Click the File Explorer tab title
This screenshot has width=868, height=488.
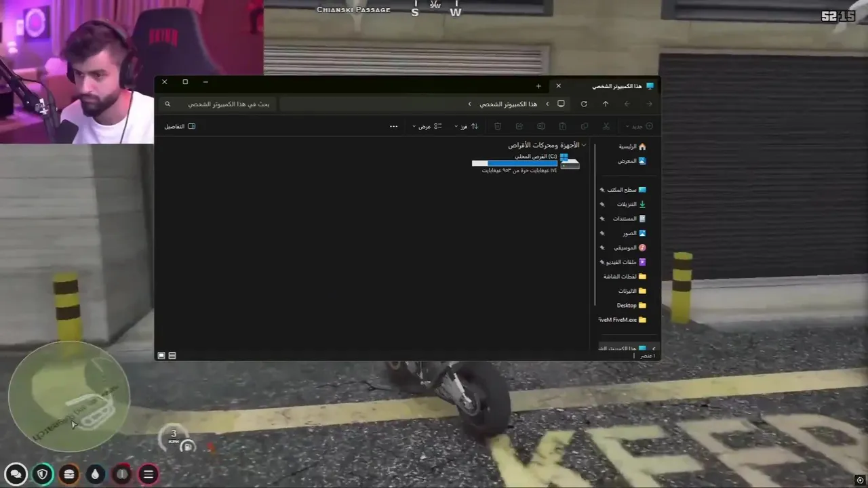pyautogui.click(x=617, y=86)
